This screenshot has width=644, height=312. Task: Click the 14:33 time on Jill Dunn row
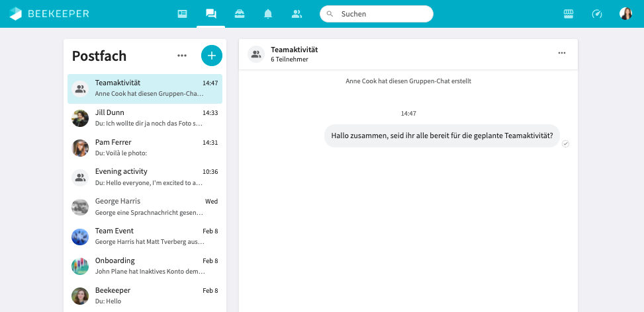(x=210, y=113)
